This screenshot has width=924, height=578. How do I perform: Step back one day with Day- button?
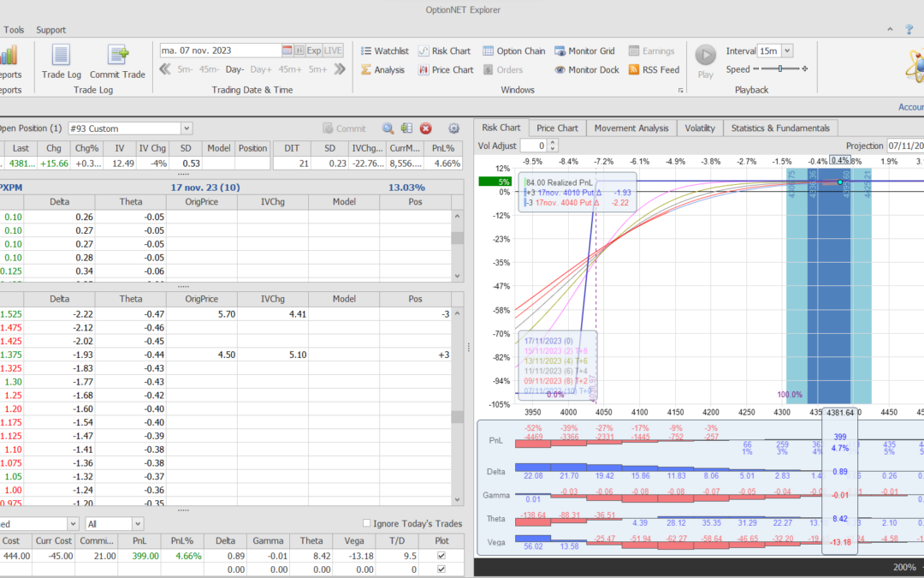234,70
